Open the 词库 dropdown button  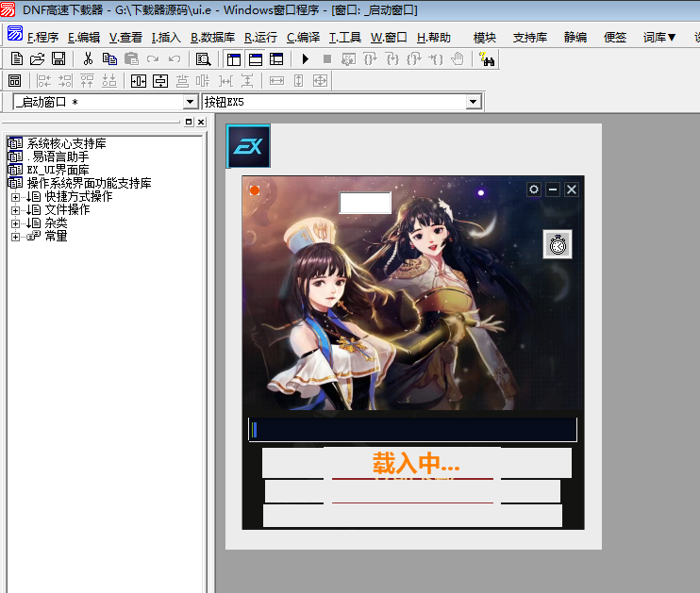[x=659, y=38]
